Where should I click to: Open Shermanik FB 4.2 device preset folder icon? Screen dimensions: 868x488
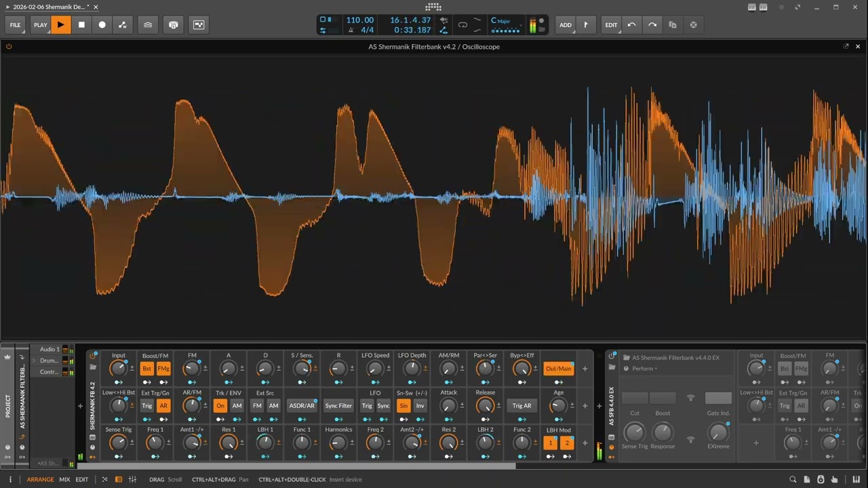pos(93,367)
